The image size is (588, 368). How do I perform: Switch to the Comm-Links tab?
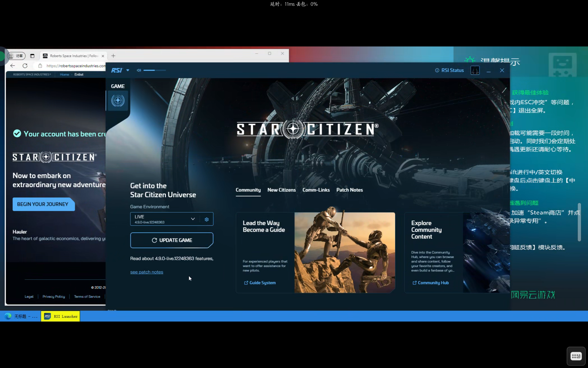tap(316, 190)
